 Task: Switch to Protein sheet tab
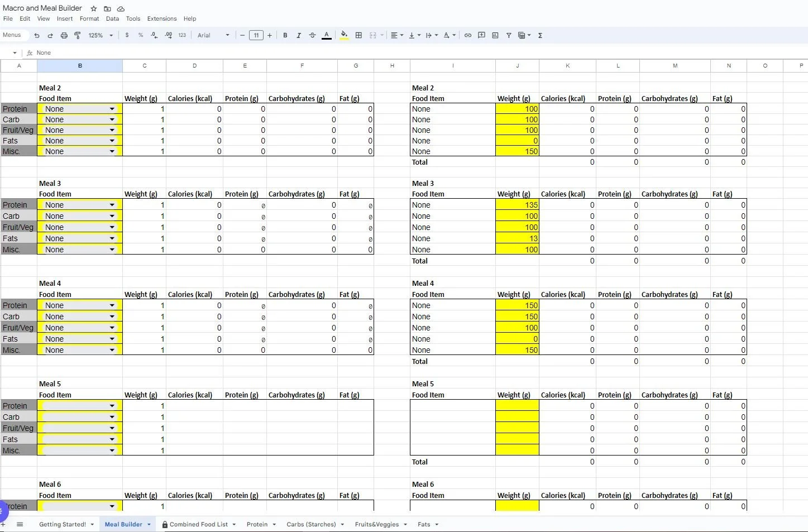[257, 524]
